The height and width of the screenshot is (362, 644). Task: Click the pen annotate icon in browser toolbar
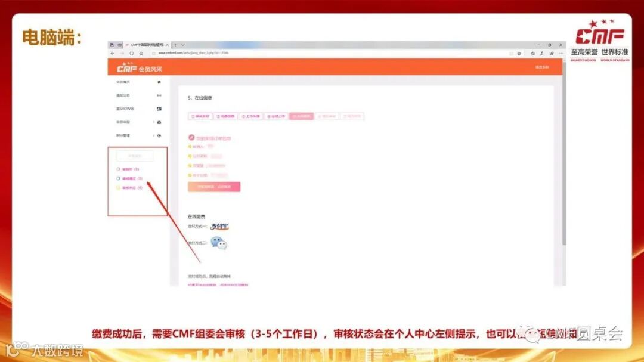tap(542, 54)
